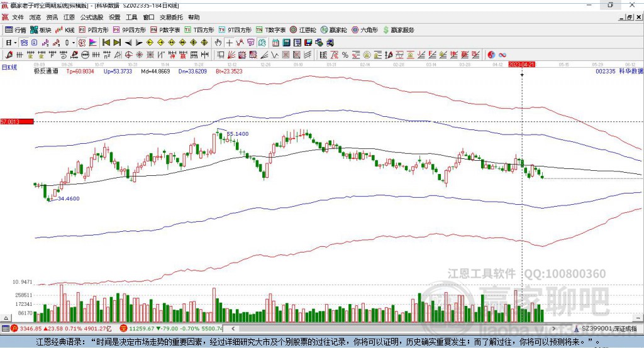The image size is (644, 348).
Task: Click the status bar scroll left arrow
Action: (233, 329)
